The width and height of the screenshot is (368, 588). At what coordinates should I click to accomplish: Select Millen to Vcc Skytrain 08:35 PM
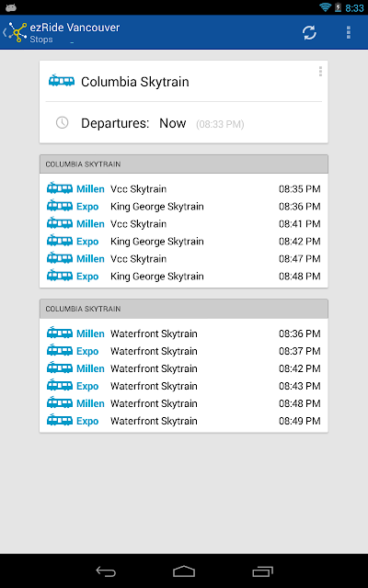tap(184, 188)
